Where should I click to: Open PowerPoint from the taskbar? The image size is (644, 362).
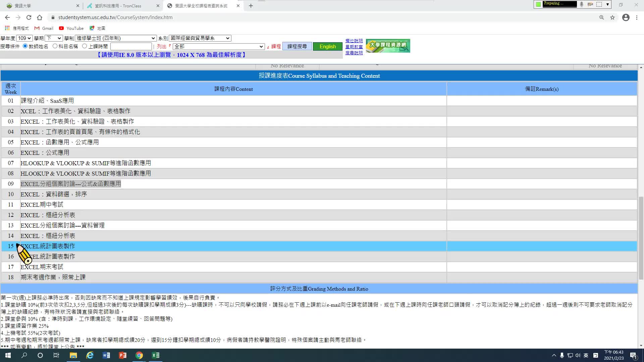coord(122,355)
